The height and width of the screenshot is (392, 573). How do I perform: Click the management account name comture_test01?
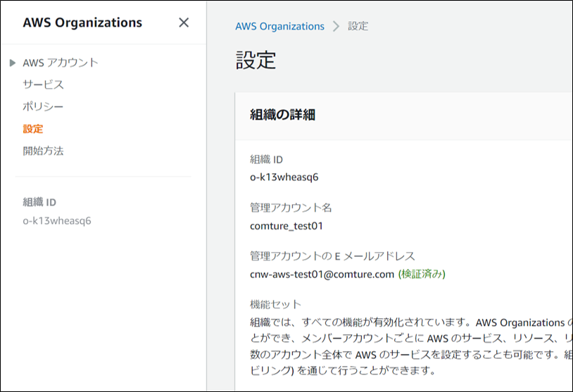pos(286,226)
